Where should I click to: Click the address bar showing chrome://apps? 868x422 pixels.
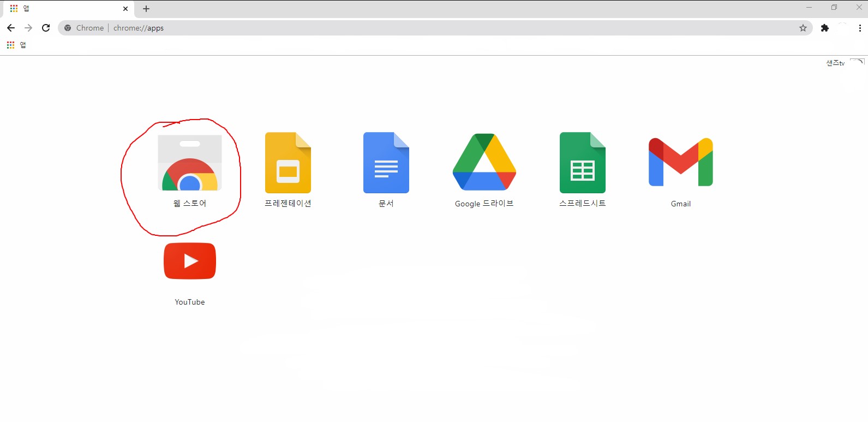pyautogui.click(x=435, y=28)
